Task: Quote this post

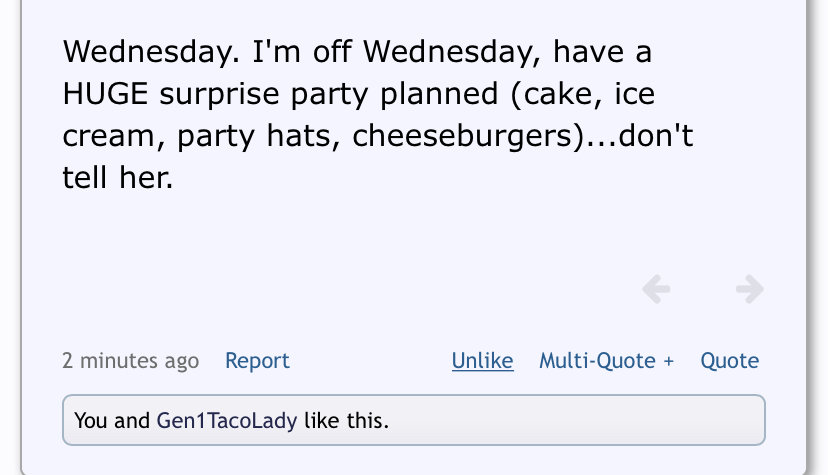Action: pyautogui.click(x=729, y=361)
